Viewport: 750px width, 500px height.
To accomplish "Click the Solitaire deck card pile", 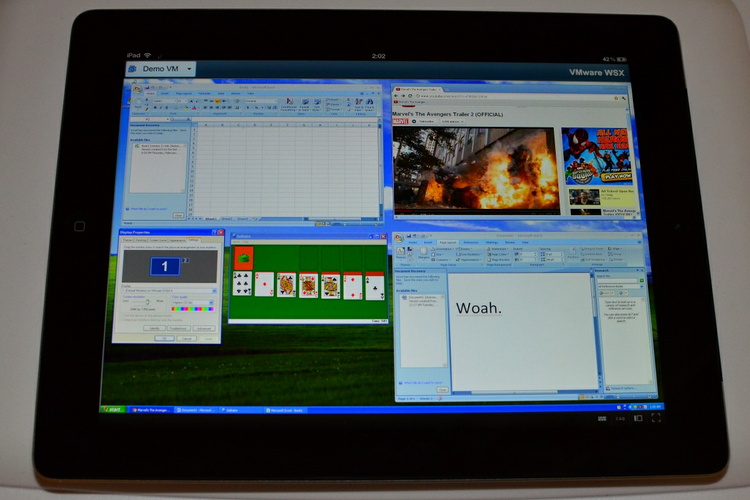I will tap(241, 257).
